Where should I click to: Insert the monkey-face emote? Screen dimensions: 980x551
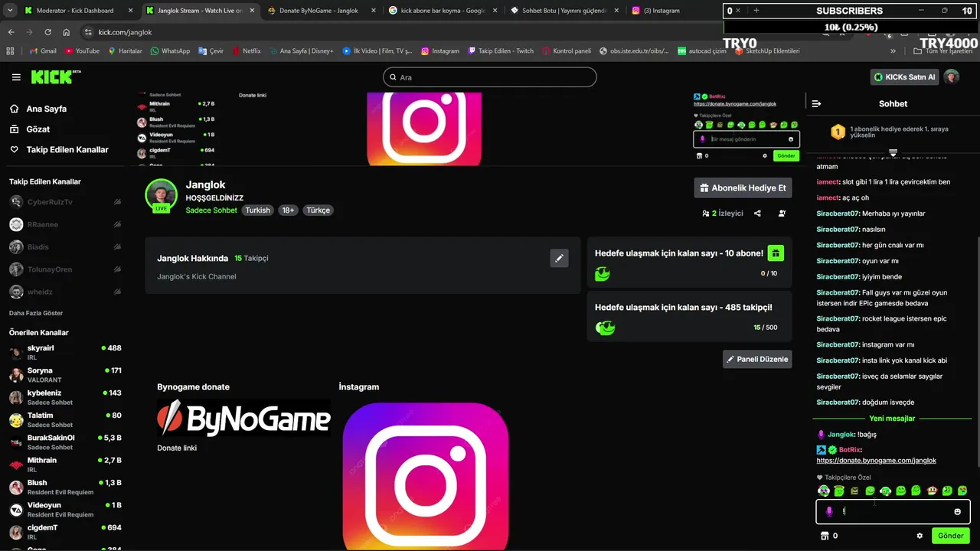coord(932,491)
